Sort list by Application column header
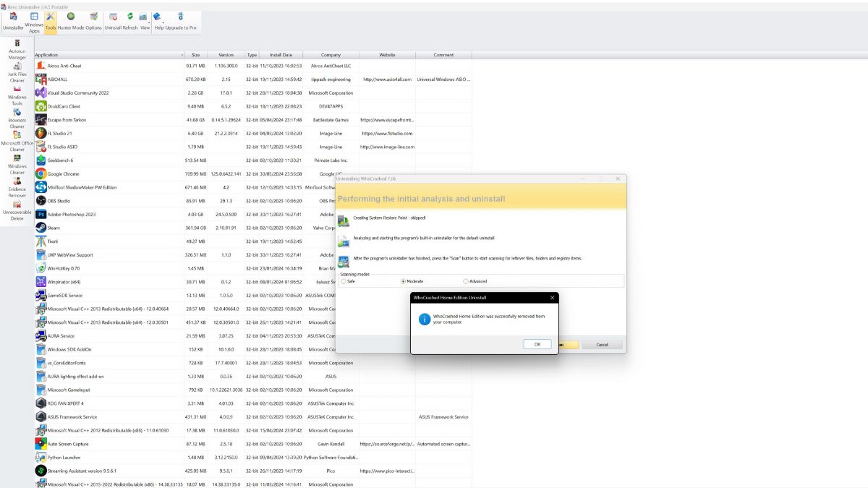The width and height of the screenshot is (868, 488). [109, 55]
